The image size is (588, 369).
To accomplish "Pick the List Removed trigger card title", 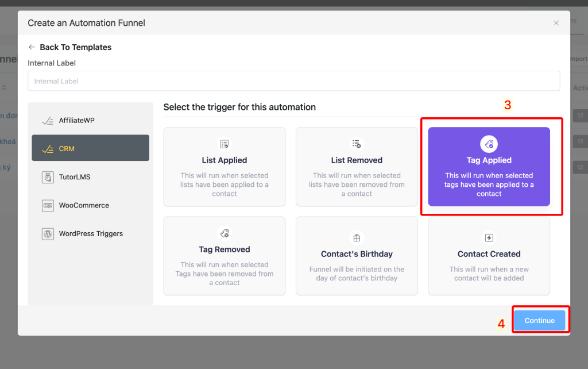I will [x=357, y=160].
